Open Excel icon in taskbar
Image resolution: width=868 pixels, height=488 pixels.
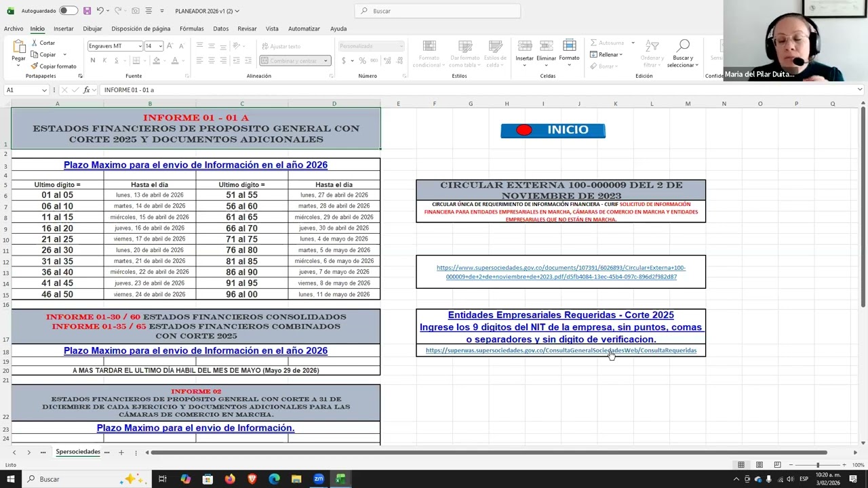coord(341,479)
